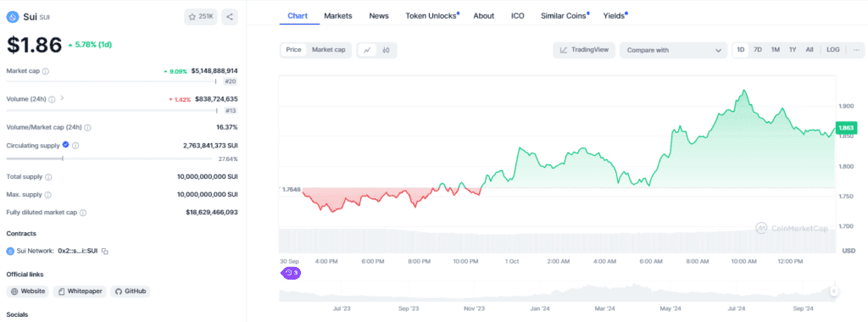
Task: Click the $838,724,635 volume value
Action: 216,99
